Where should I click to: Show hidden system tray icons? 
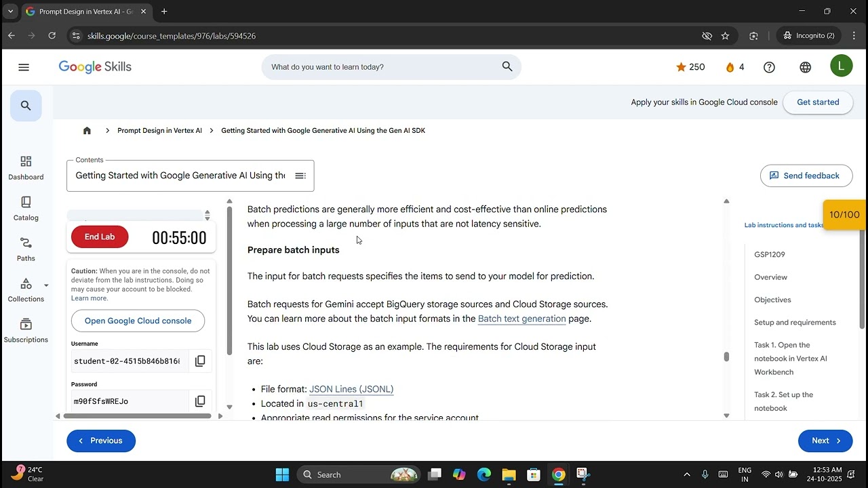click(687, 474)
